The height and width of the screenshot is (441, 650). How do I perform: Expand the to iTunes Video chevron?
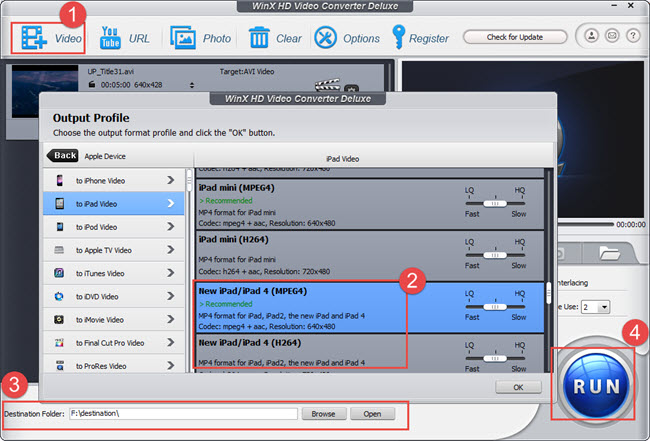click(170, 273)
